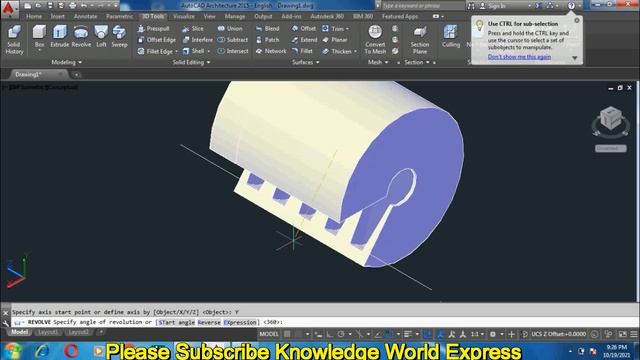This screenshot has width=640, height=360.
Task: Click the Union boolean tool
Action: (230, 29)
